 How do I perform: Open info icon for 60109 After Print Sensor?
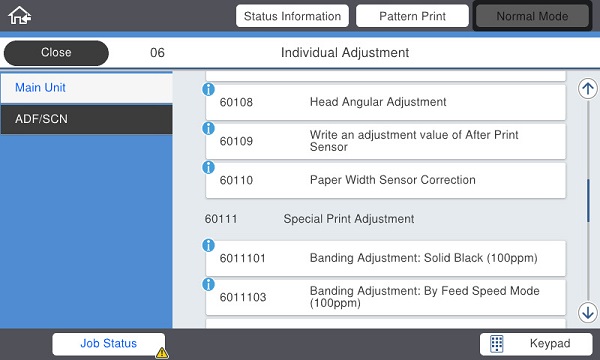coord(208,128)
